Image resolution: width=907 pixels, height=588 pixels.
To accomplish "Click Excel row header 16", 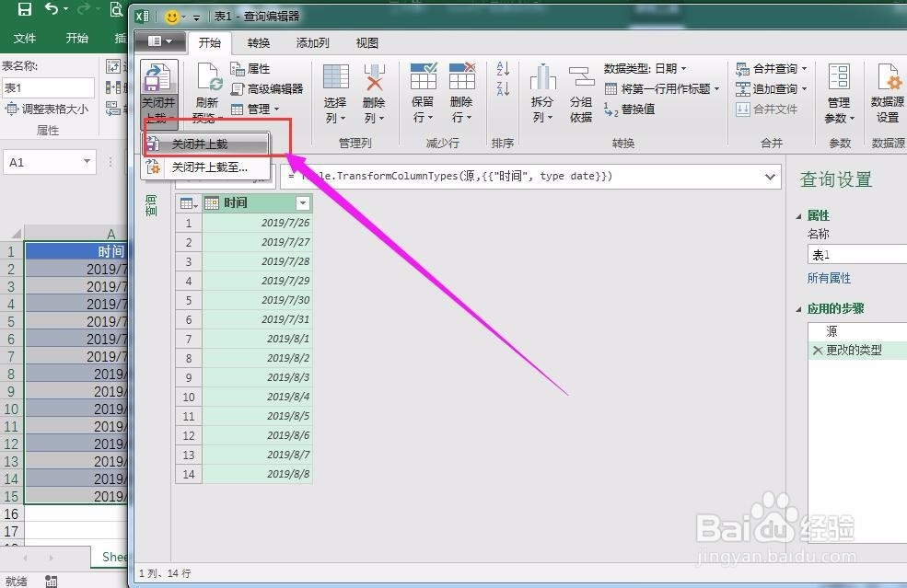I will [x=11, y=513].
